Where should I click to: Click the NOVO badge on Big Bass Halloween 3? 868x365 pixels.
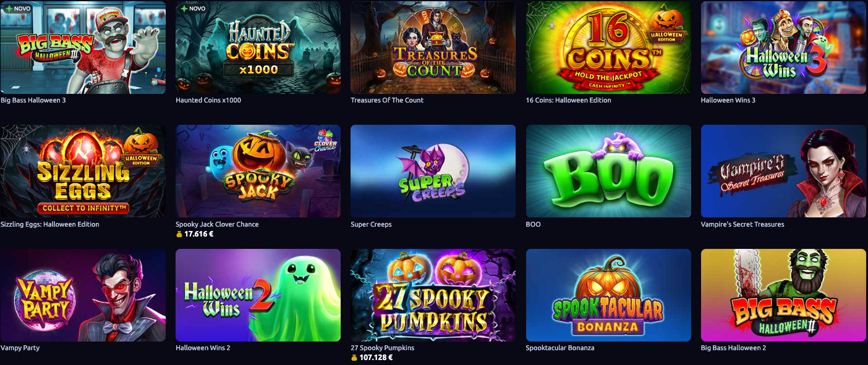coord(17,9)
